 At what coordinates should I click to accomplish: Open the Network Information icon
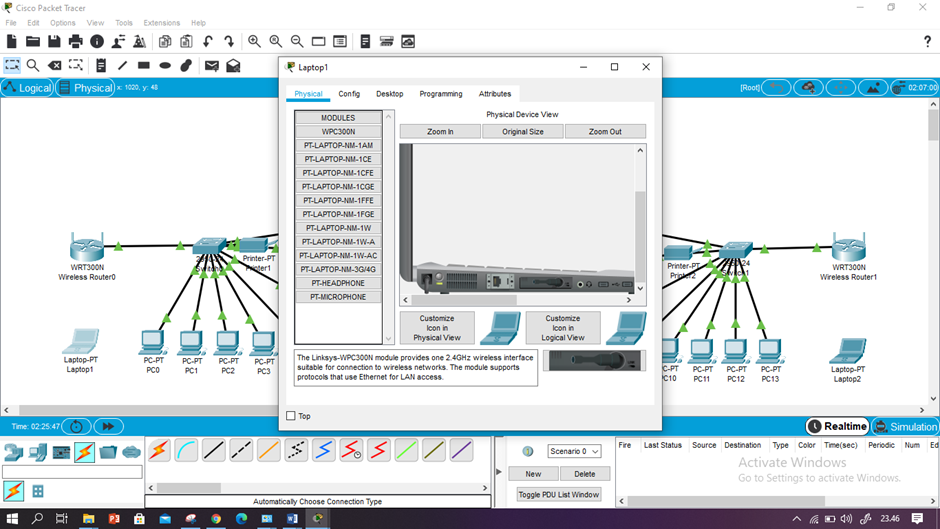[x=97, y=41]
